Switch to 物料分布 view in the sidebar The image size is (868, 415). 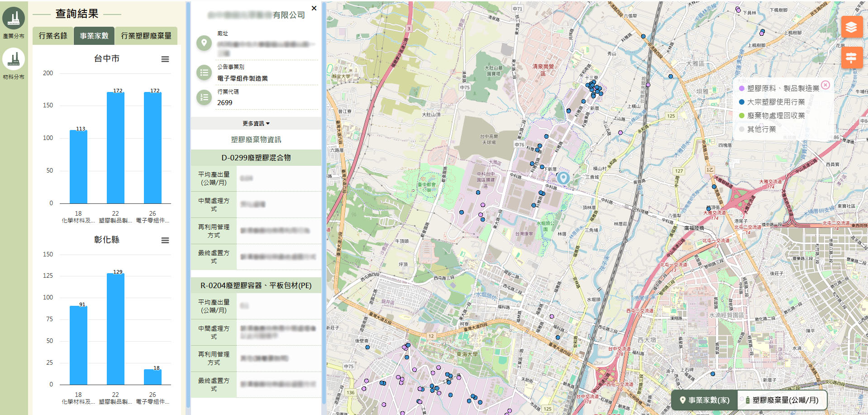14,59
